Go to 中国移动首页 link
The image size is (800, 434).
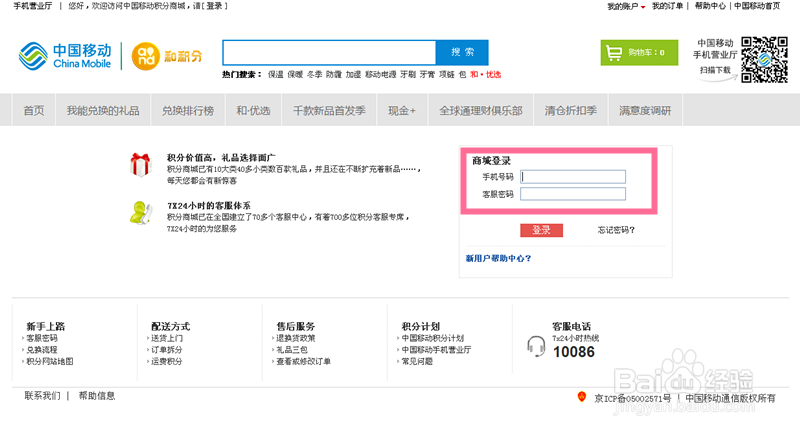click(757, 6)
